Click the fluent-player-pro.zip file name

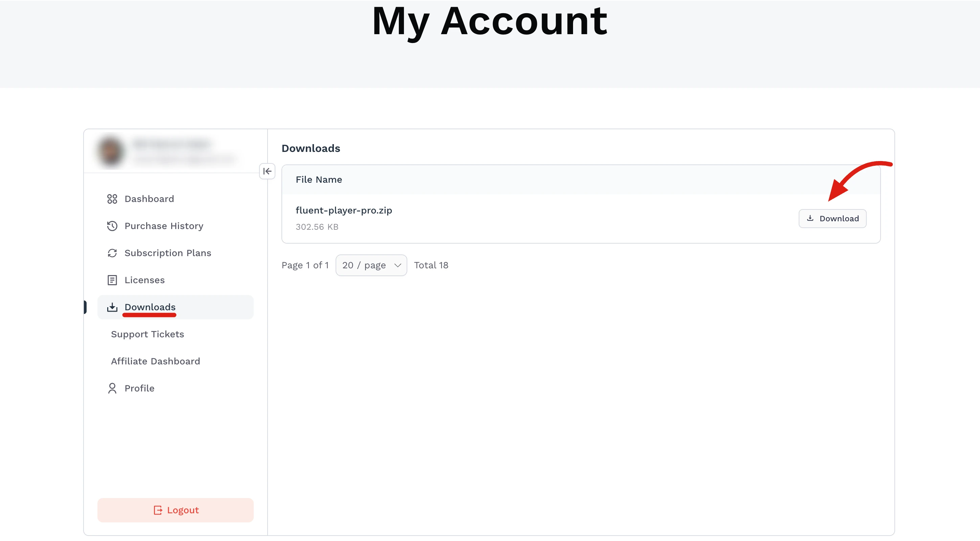[x=344, y=210]
